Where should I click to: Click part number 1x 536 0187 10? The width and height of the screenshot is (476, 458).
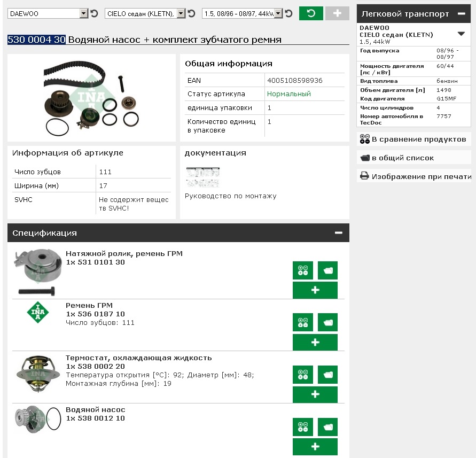pyautogui.click(x=95, y=314)
